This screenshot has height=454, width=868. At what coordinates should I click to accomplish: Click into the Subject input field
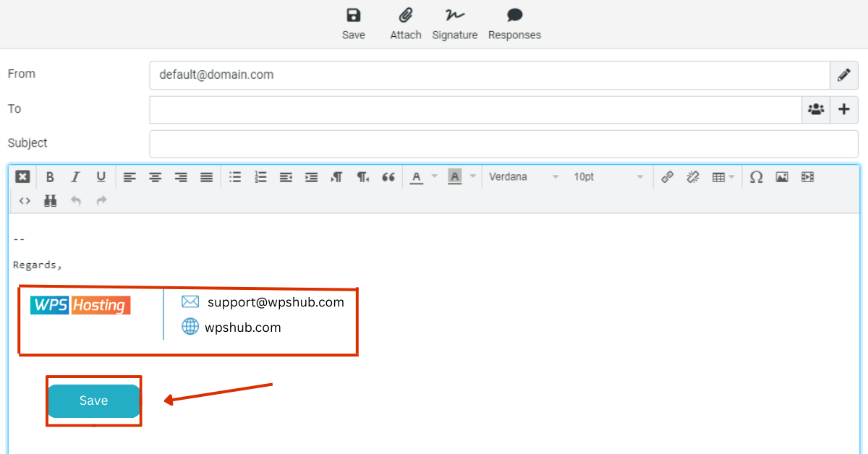click(503, 144)
